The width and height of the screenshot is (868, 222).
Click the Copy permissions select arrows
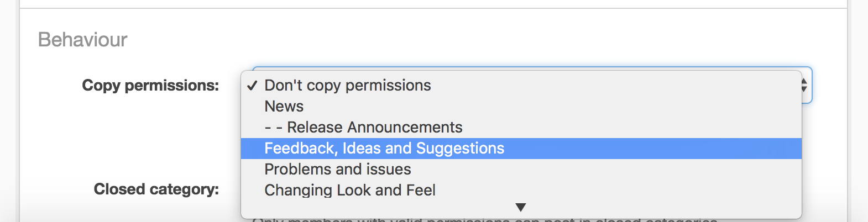(x=804, y=85)
